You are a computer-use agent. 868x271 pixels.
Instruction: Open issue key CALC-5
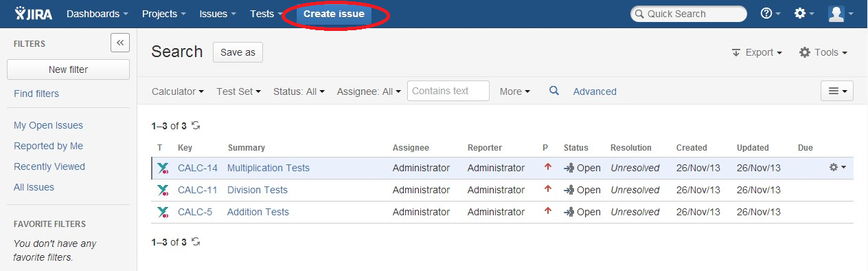click(x=195, y=212)
